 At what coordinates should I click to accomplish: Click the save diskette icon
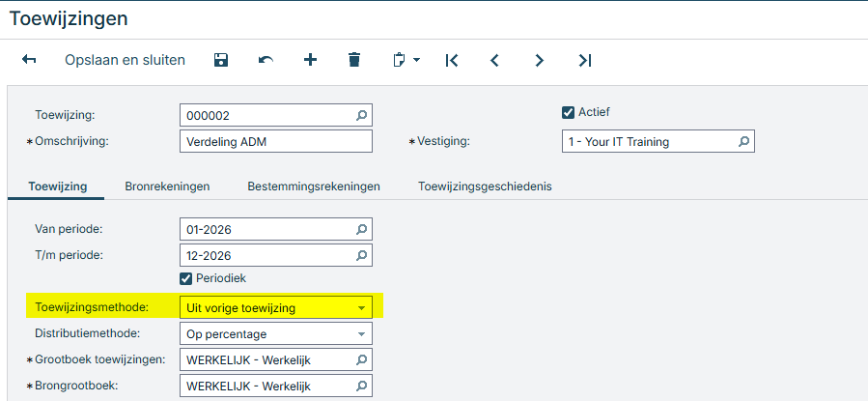[221, 60]
